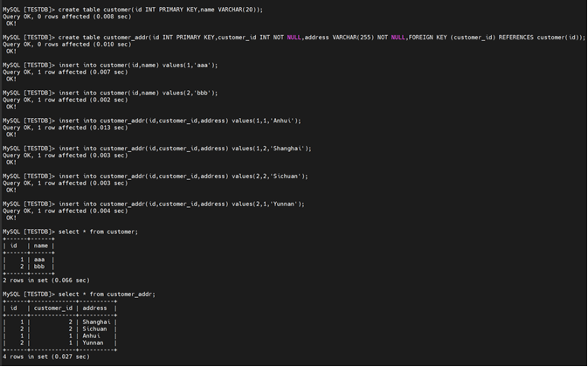588x367 pixels.
Task: Click the 'select * from customer;' command
Action: pyautogui.click(x=98, y=232)
